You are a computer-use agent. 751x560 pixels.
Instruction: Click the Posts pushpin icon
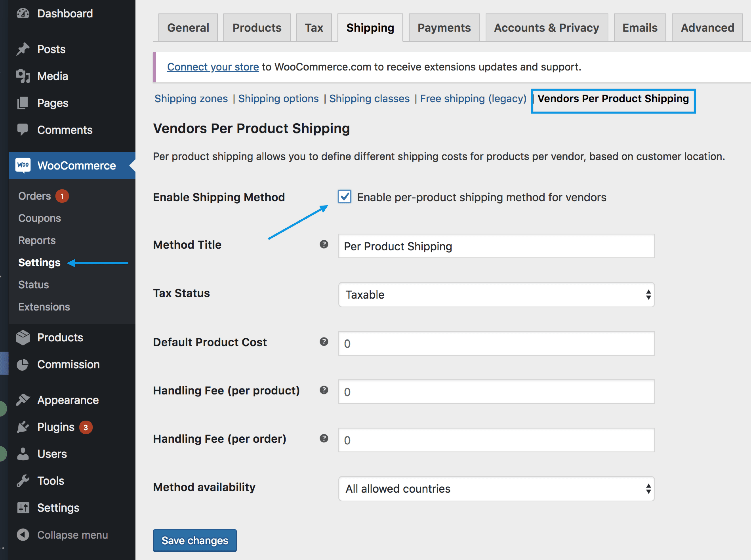pyautogui.click(x=23, y=49)
